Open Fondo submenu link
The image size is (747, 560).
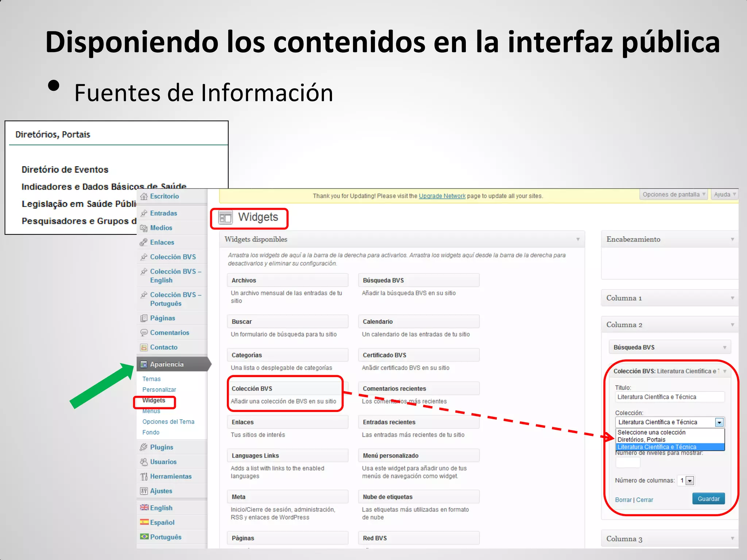click(x=151, y=432)
